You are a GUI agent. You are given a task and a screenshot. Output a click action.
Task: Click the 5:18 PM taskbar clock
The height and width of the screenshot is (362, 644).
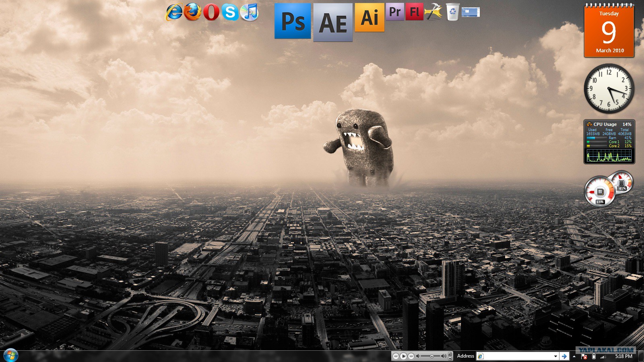pyautogui.click(x=623, y=356)
